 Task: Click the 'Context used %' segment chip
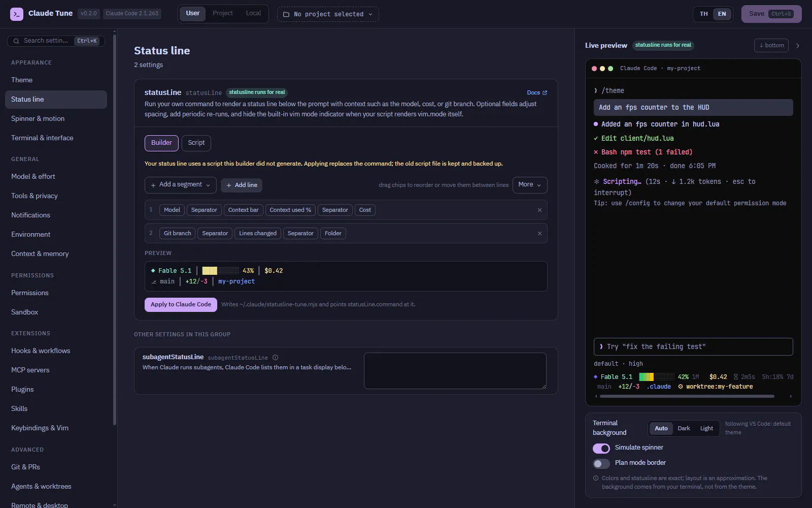click(290, 210)
